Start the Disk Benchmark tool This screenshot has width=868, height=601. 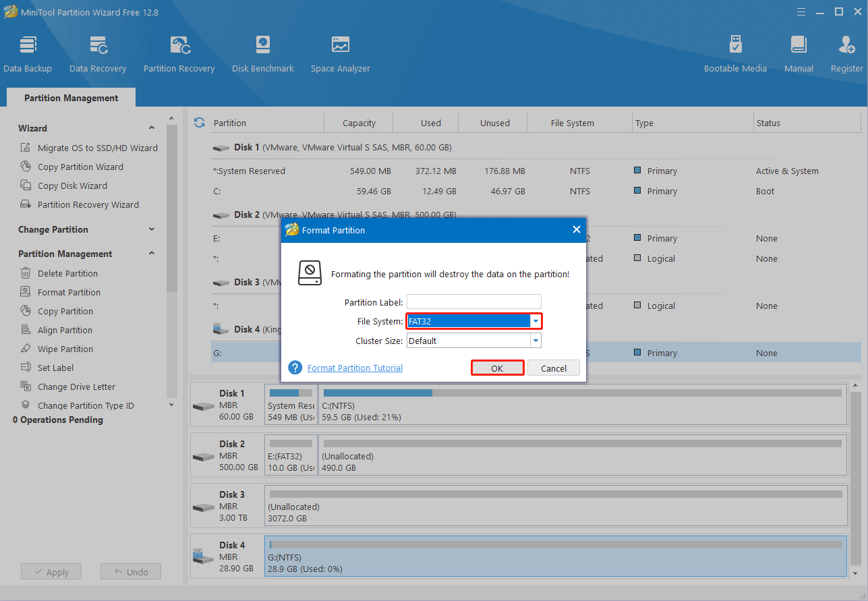[x=263, y=54]
